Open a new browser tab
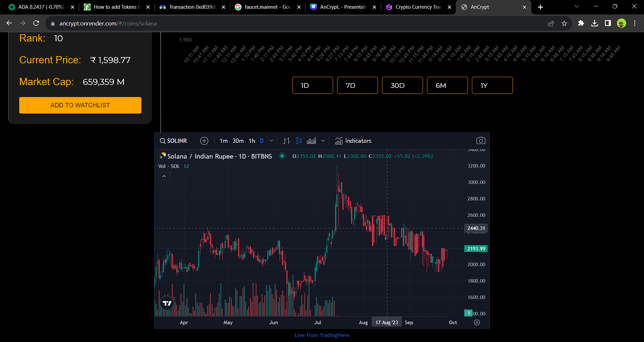The height and width of the screenshot is (342, 644). 540,7
